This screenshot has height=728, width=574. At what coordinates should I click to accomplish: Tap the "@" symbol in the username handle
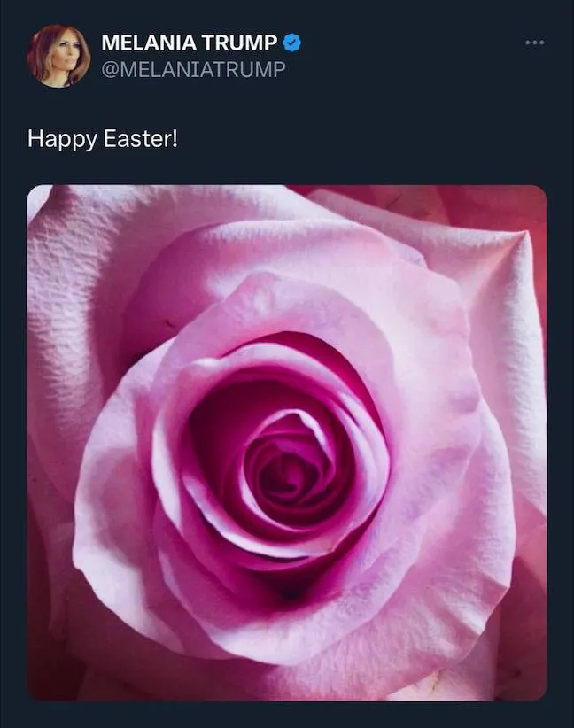point(109,69)
